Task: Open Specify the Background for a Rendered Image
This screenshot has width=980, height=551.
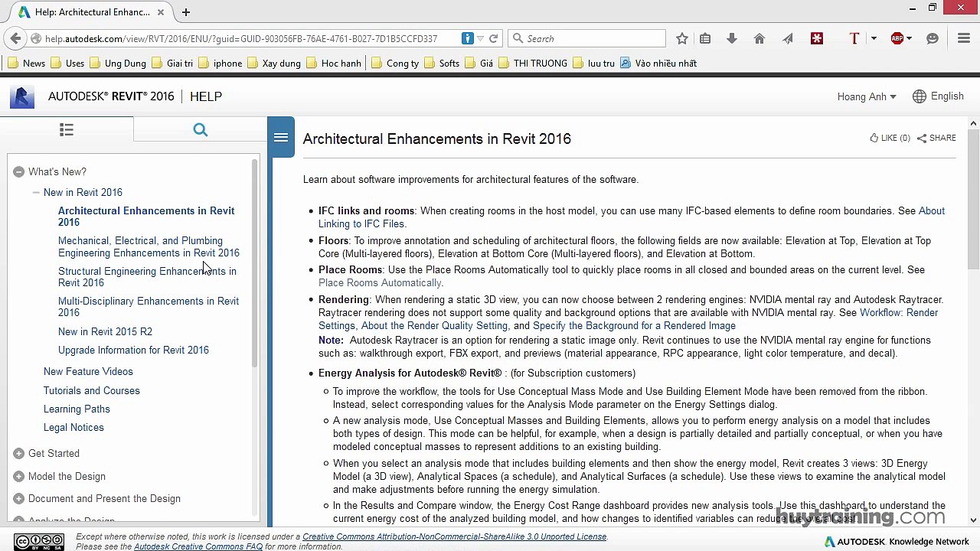Action: pyautogui.click(x=634, y=325)
